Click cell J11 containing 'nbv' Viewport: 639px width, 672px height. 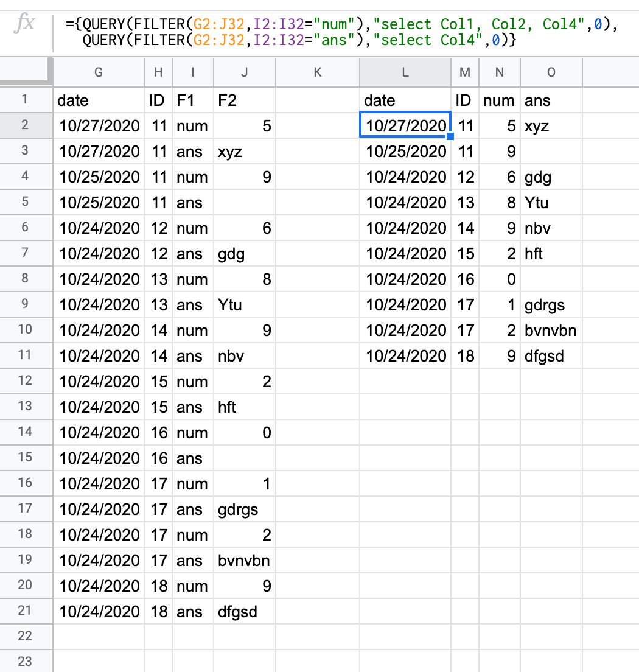(244, 355)
